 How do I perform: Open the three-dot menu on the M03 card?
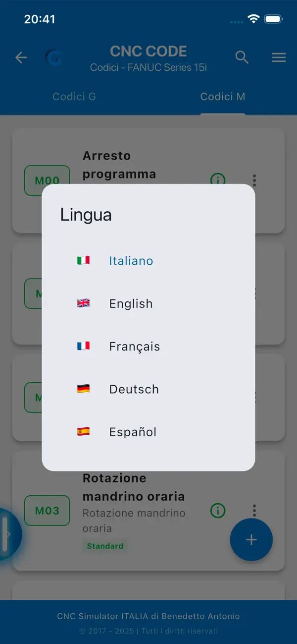[254, 511]
